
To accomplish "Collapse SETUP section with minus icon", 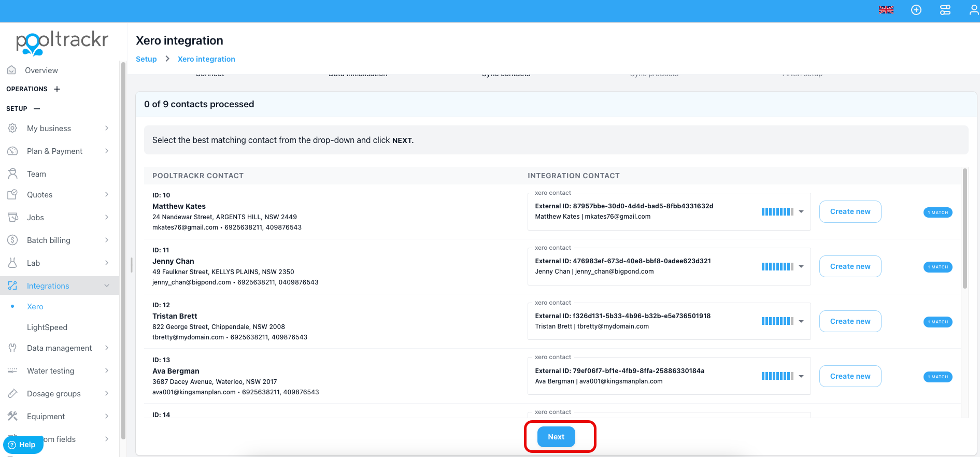I will tap(37, 109).
